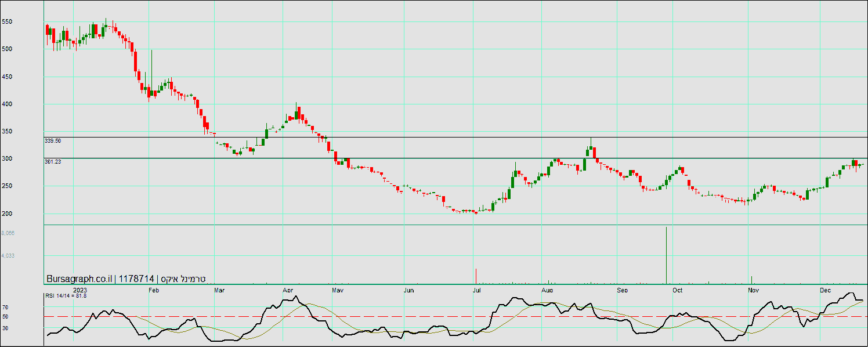Select the Feb month label on time axis
Screen dimensions: 868x347
click(x=154, y=290)
